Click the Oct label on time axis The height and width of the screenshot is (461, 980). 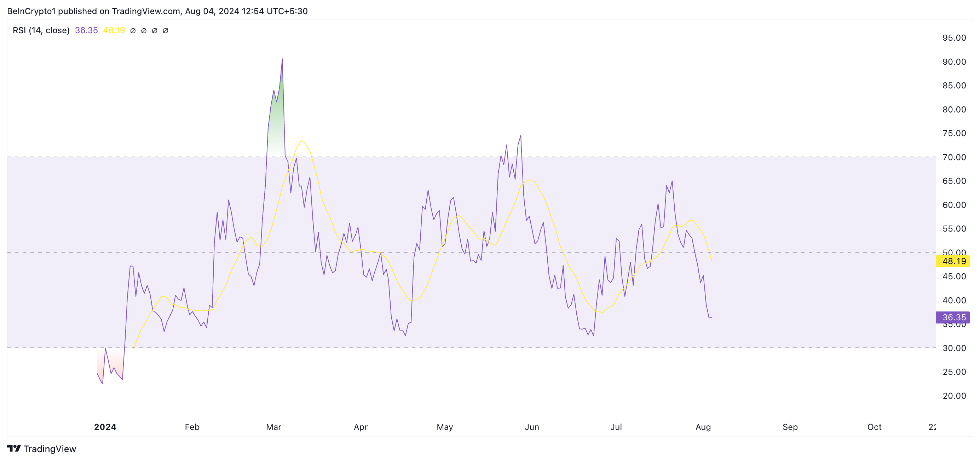click(874, 427)
